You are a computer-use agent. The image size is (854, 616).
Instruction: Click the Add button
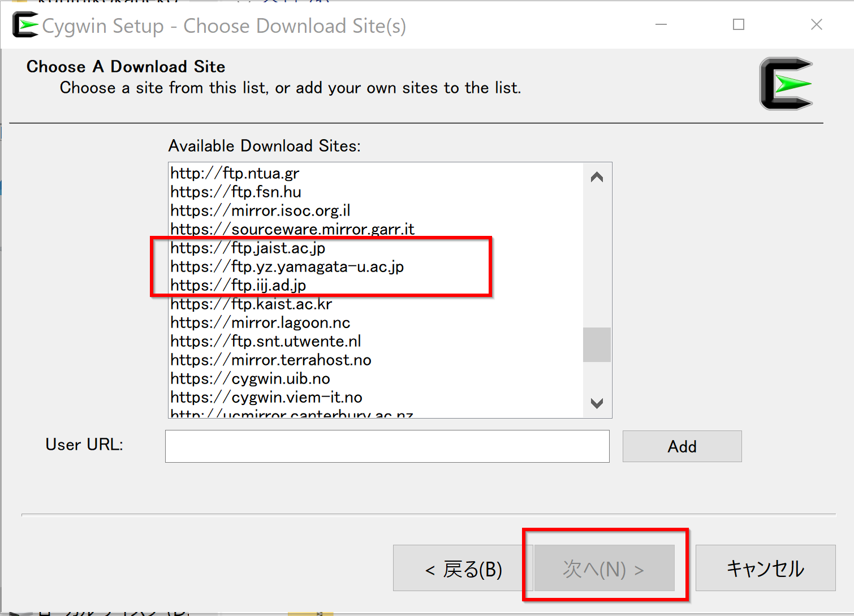(x=682, y=446)
